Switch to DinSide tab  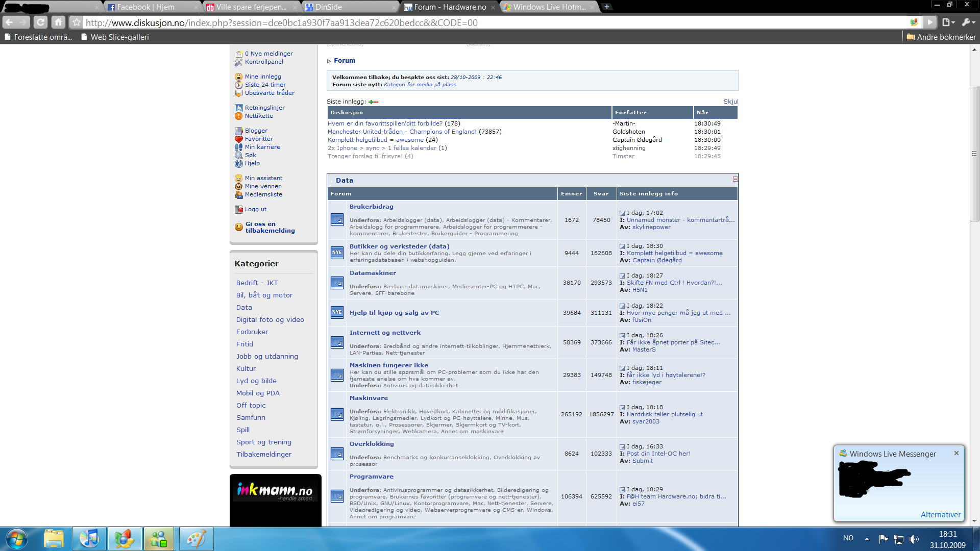click(350, 7)
